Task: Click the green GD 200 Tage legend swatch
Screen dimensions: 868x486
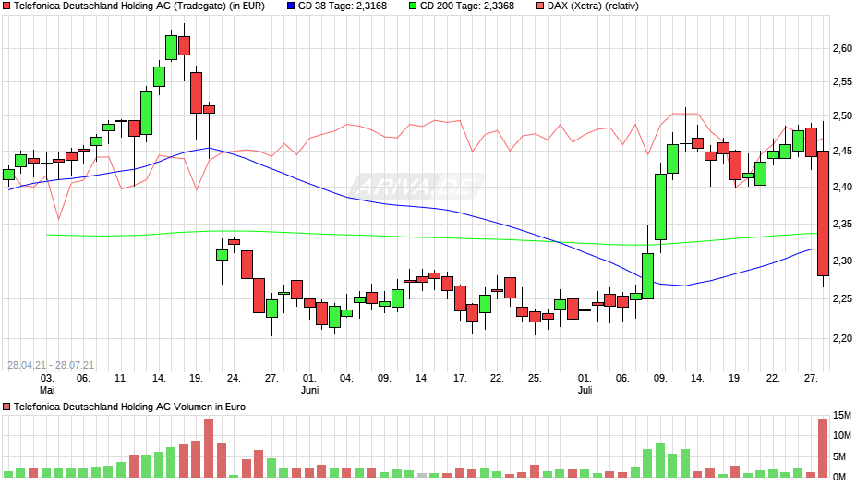Action: coord(413,6)
